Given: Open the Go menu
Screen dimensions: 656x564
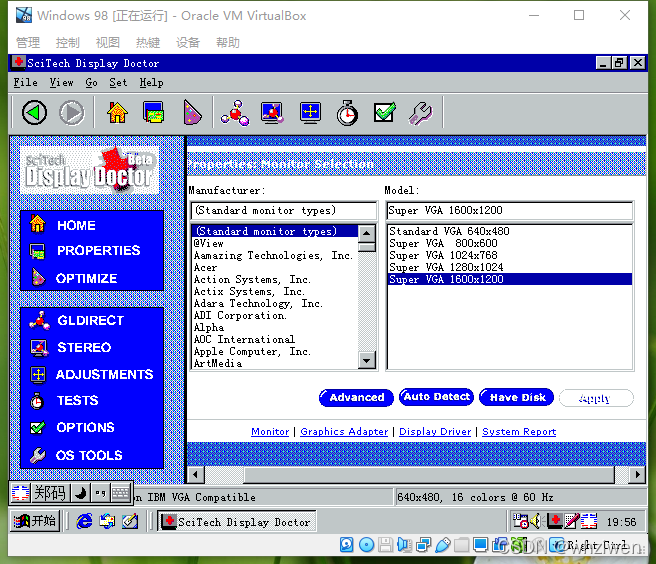Looking at the screenshot, I should (x=91, y=82).
